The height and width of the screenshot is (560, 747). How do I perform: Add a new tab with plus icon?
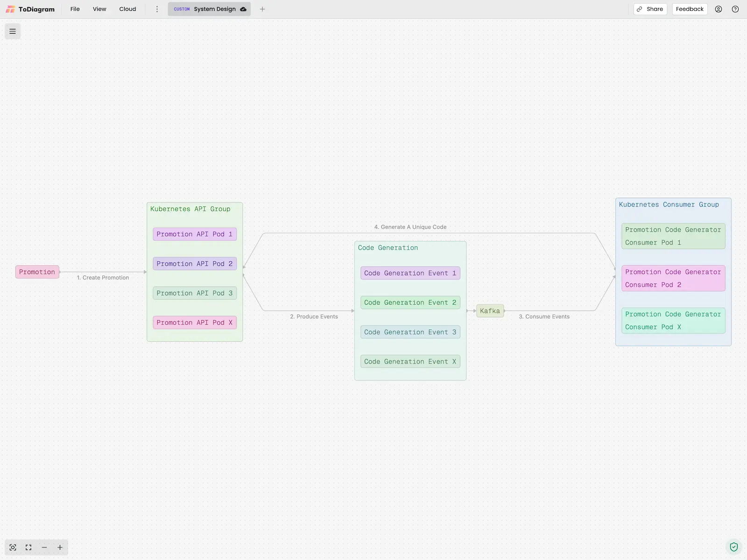tap(262, 9)
